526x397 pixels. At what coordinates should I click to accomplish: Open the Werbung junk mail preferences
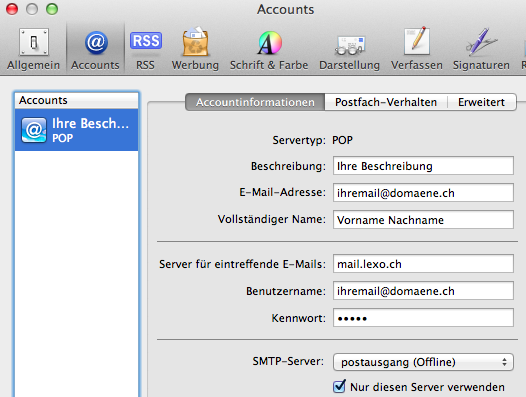195,49
